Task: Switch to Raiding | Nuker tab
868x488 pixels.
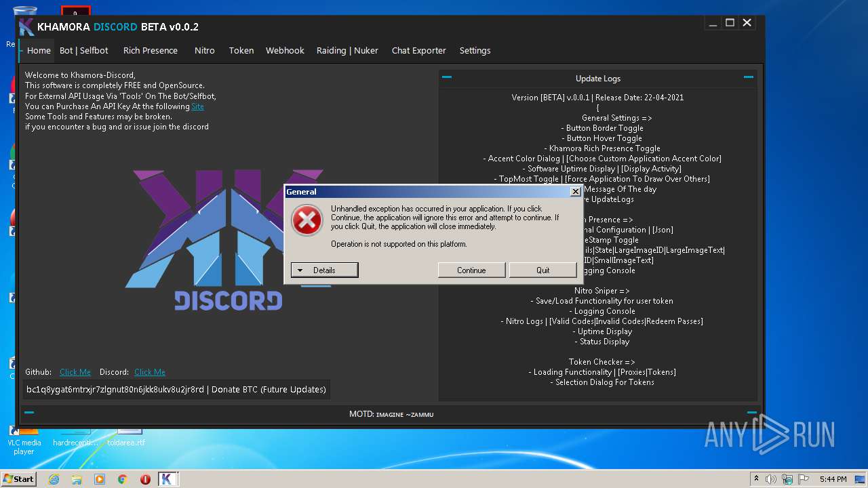Action: [347, 50]
